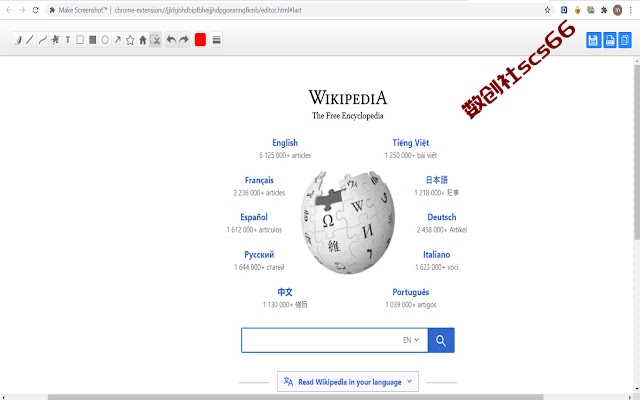This screenshot has width=640, height=400.
Task: Open the Русский Wikipedia link
Action: coord(259,255)
